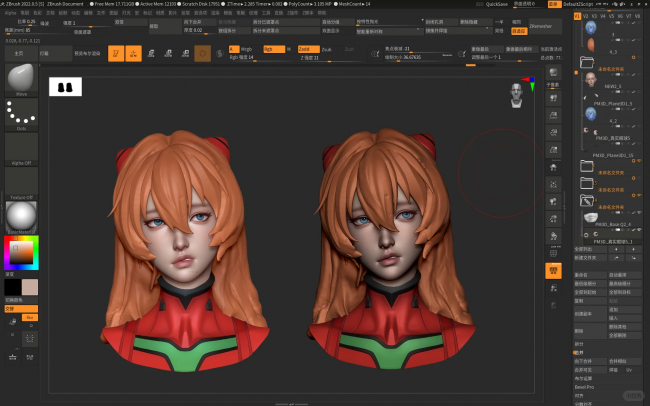
Task: Toggle Zadd sculpt mode
Action: pos(308,49)
